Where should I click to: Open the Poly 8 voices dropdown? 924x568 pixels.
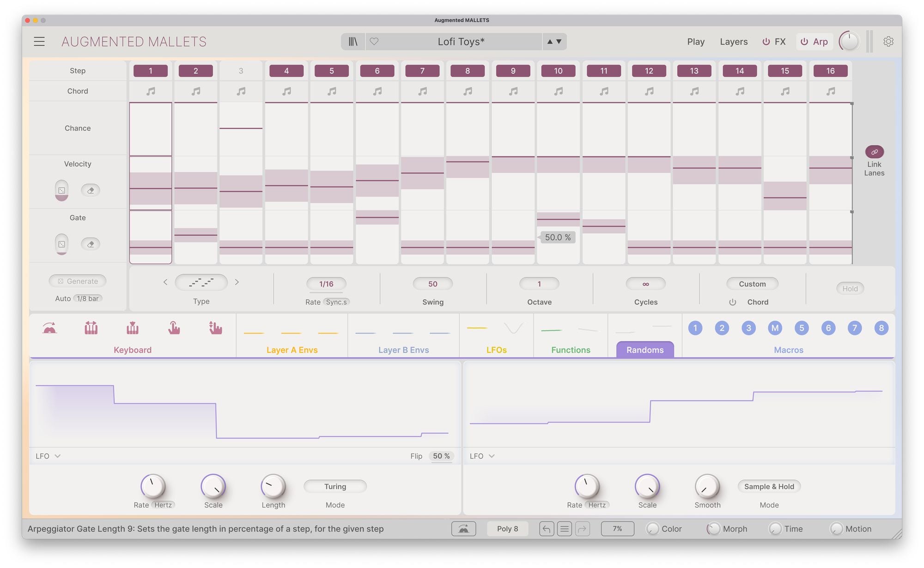[508, 529]
